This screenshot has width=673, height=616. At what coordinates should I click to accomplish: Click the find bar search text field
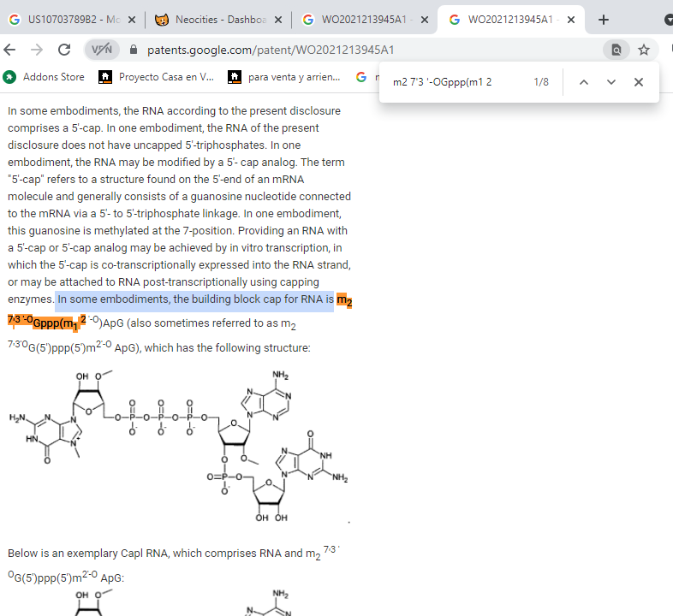454,82
